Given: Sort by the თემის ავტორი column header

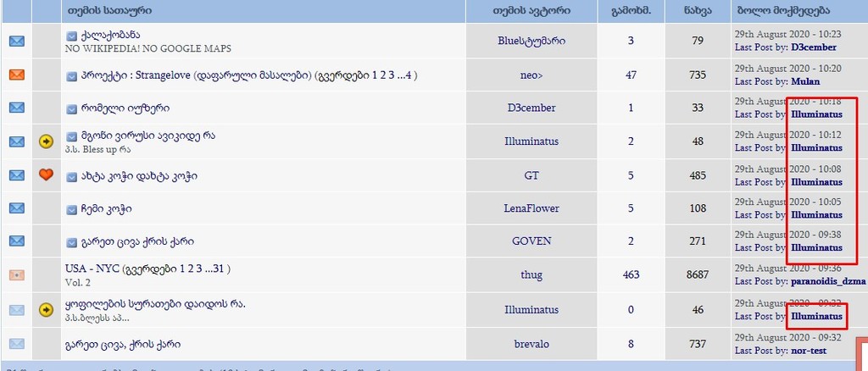Looking at the screenshot, I should (x=531, y=10).
